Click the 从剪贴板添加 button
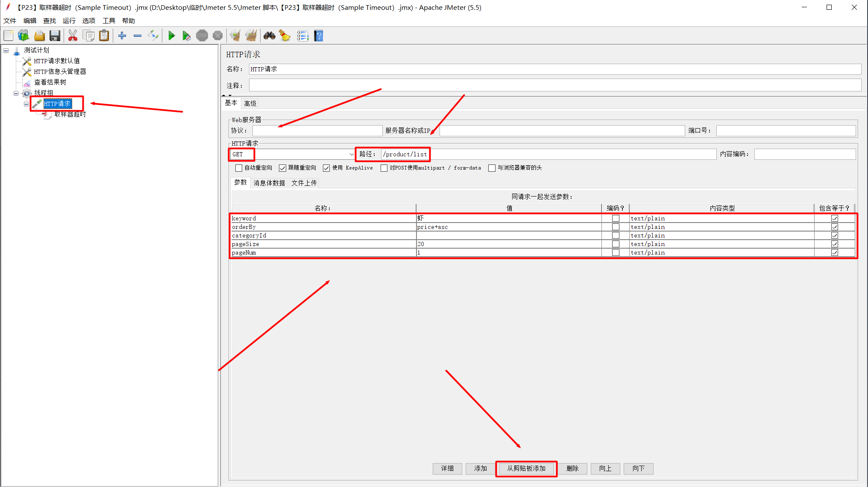868x487 pixels. tap(526, 469)
